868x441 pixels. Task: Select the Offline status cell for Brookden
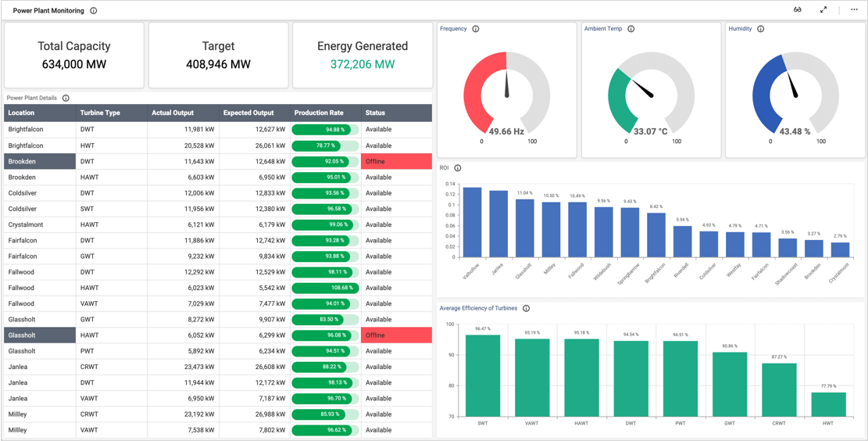point(396,161)
